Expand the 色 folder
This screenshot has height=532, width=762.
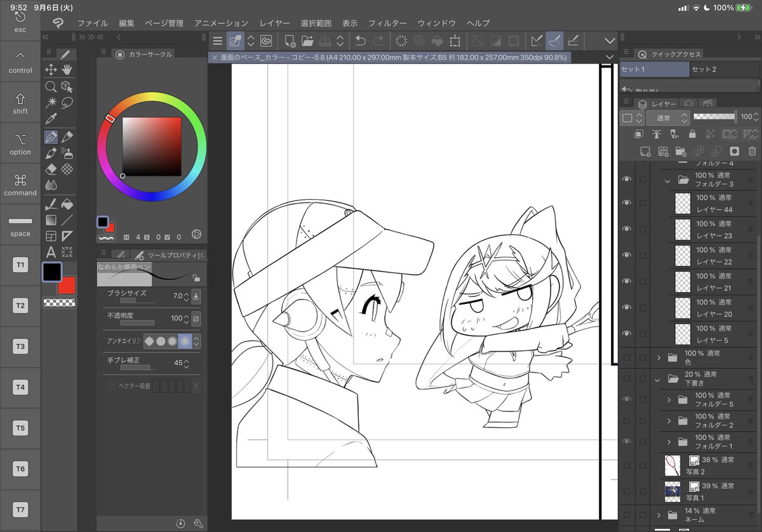tap(658, 358)
